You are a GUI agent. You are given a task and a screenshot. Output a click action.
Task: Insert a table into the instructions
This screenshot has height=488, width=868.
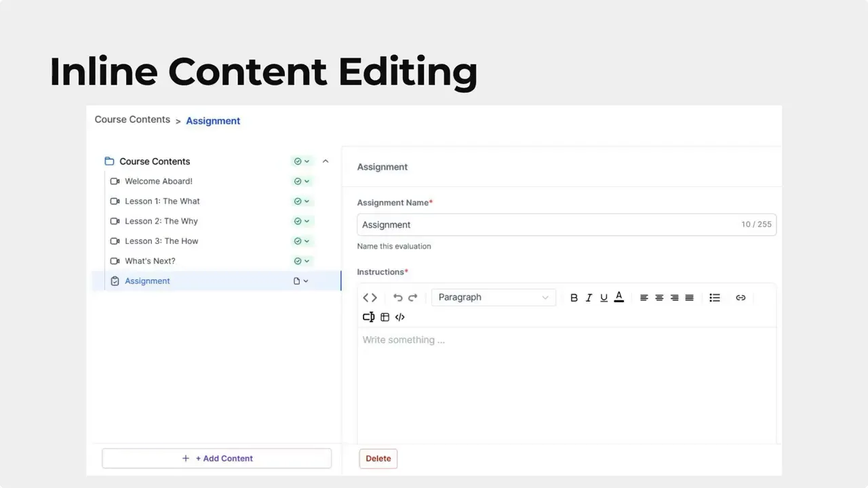tap(384, 317)
